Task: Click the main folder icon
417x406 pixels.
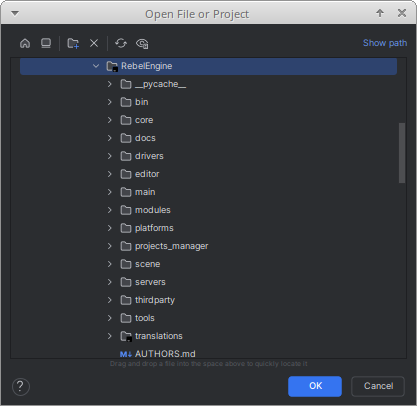Action: click(126, 192)
